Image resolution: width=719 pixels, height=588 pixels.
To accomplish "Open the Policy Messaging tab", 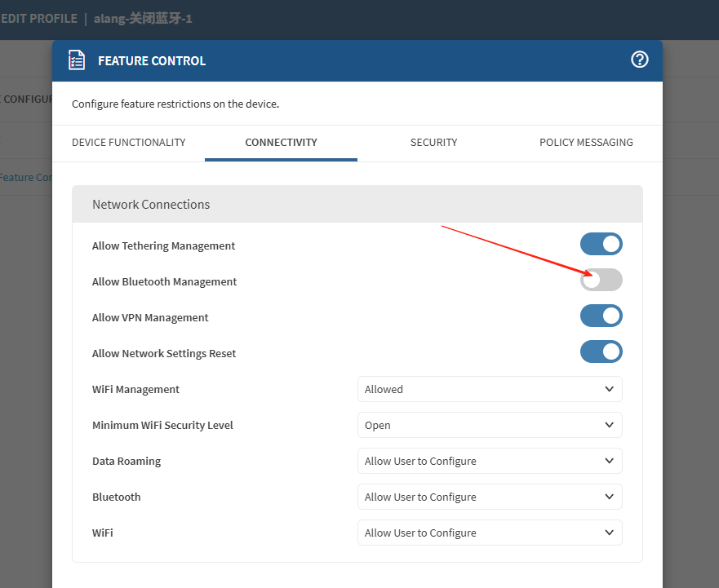I will [586, 143].
